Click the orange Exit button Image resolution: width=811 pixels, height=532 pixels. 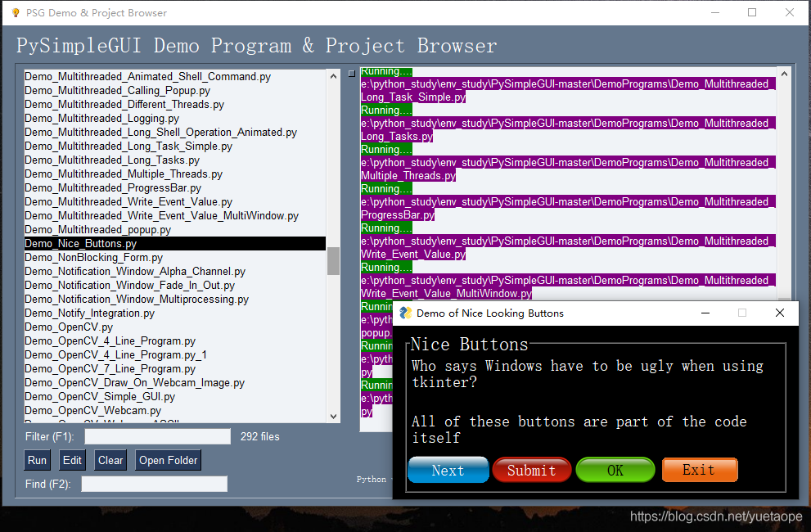point(699,469)
